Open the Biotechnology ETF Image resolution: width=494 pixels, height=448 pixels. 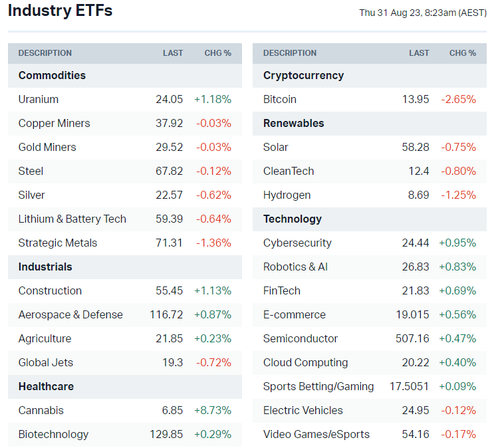tap(53, 434)
